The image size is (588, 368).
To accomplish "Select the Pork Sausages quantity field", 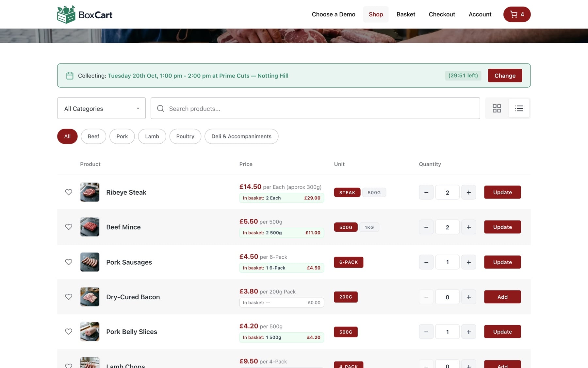I will coord(447,262).
